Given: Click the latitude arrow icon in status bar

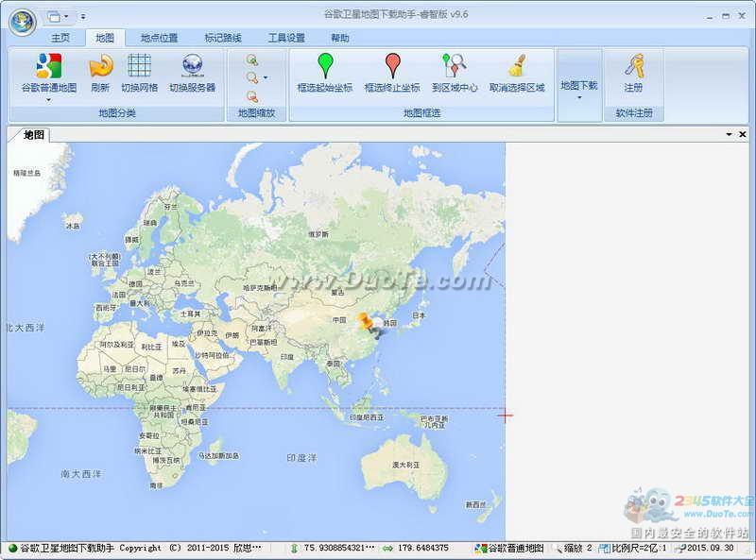Looking at the screenshot, I should click(x=294, y=548).
